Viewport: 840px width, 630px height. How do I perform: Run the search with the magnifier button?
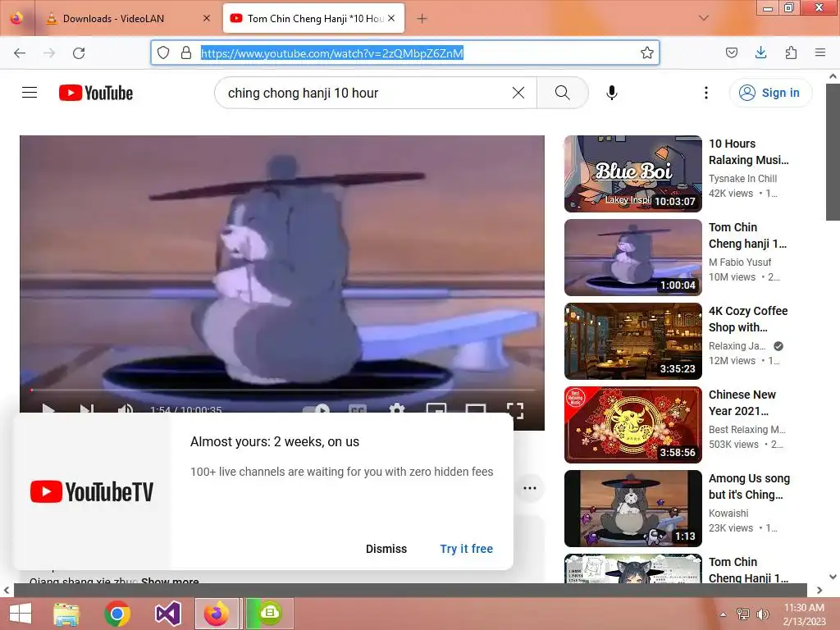(x=563, y=93)
